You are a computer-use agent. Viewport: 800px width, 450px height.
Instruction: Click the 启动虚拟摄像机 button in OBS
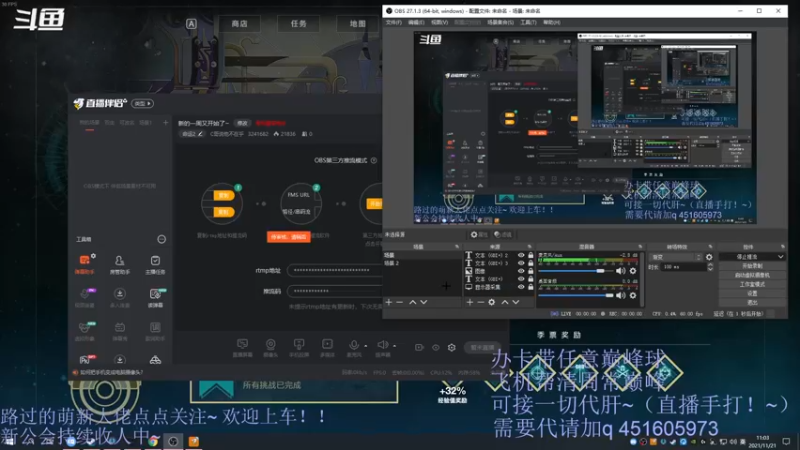tap(752, 275)
